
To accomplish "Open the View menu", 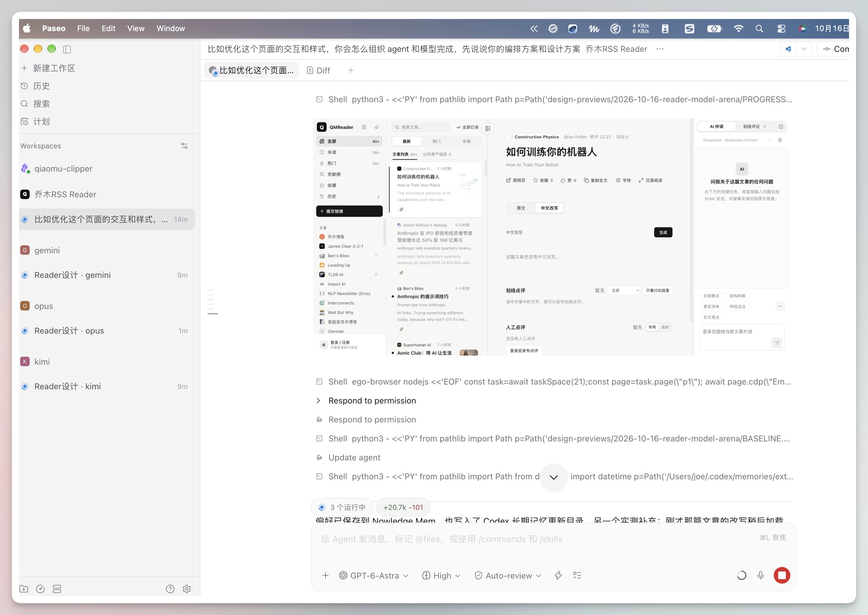I will click(x=136, y=29).
